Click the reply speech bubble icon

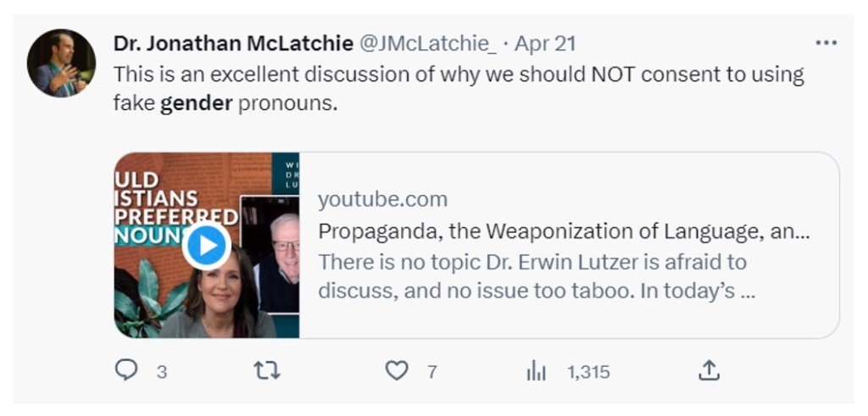[x=126, y=370]
